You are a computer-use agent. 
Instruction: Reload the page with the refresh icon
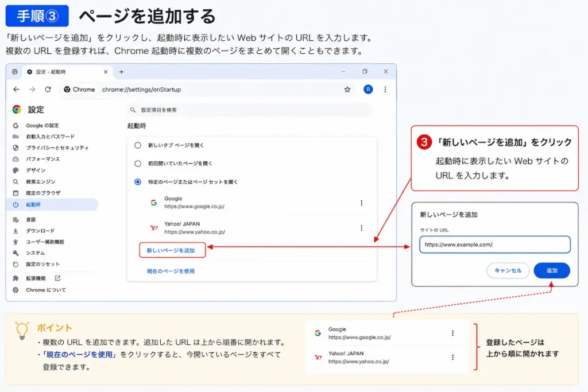click(x=48, y=90)
